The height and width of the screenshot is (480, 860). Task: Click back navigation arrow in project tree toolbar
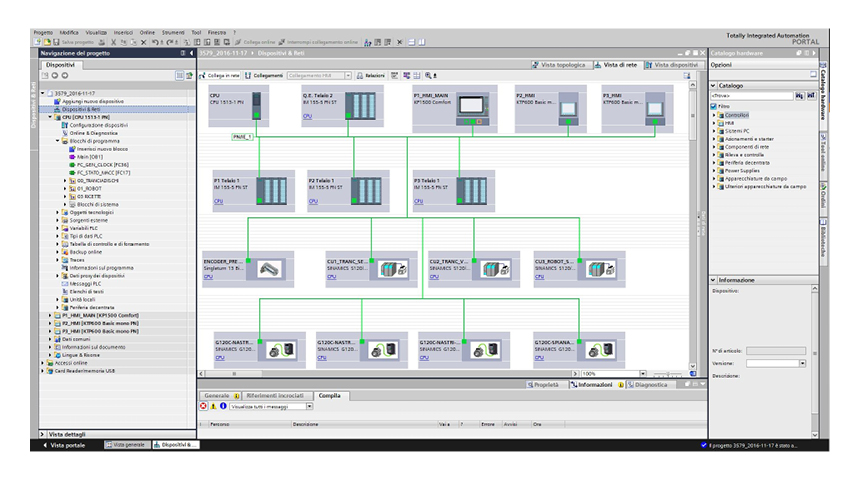click(x=55, y=76)
